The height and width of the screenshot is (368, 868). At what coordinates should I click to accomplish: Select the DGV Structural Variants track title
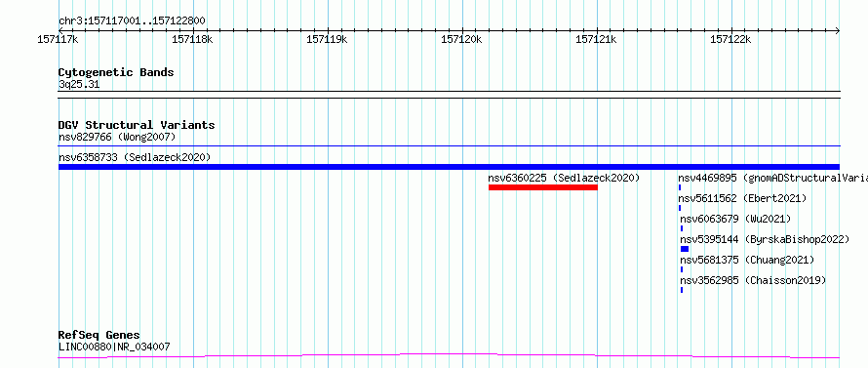tap(137, 125)
